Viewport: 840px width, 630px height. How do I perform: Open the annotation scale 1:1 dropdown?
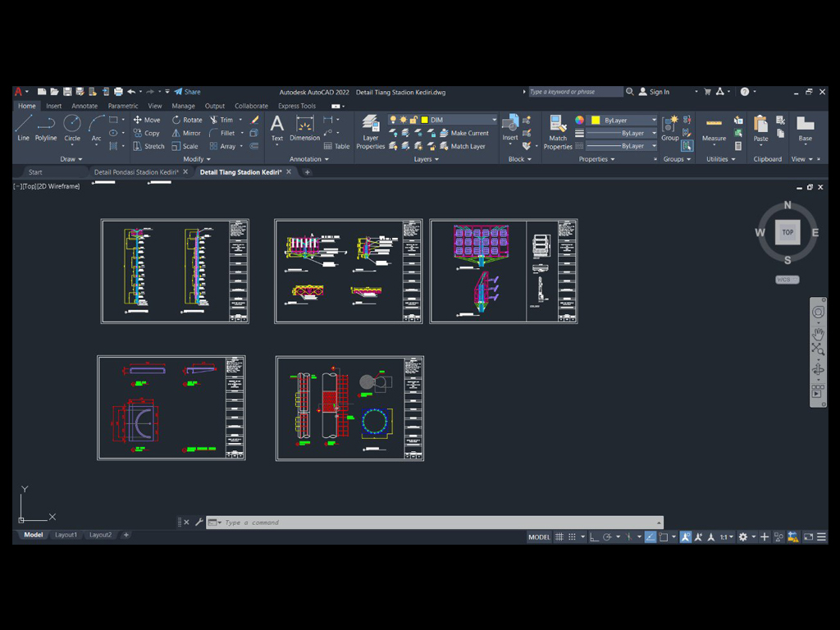pos(727,536)
